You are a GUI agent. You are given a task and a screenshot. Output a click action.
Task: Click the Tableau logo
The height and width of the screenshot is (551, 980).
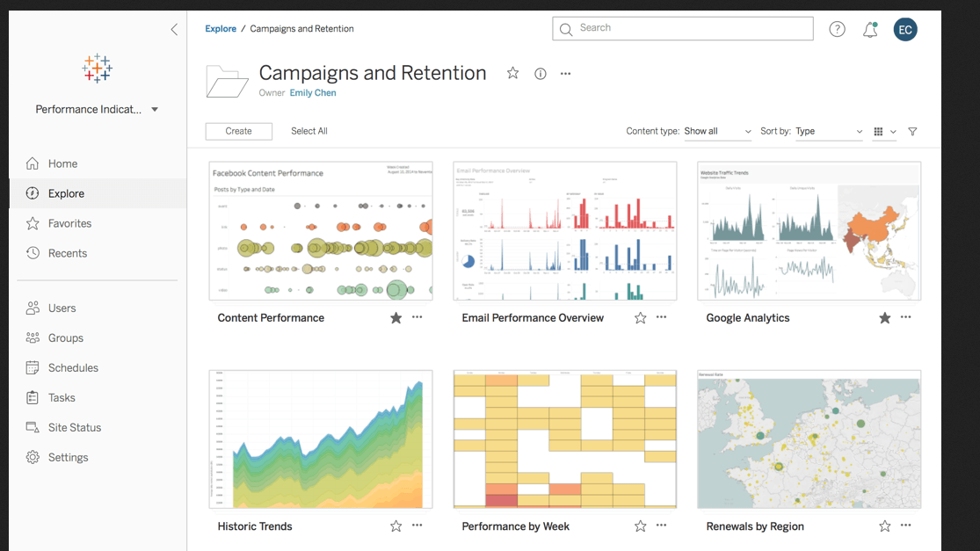tap(97, 69)
